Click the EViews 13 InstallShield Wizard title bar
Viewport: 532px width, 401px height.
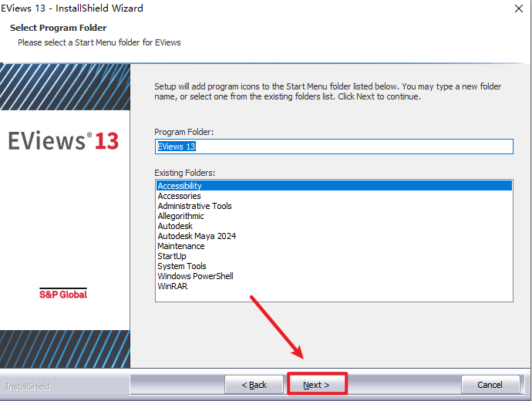pyautogui.click(x=231, y=8)
